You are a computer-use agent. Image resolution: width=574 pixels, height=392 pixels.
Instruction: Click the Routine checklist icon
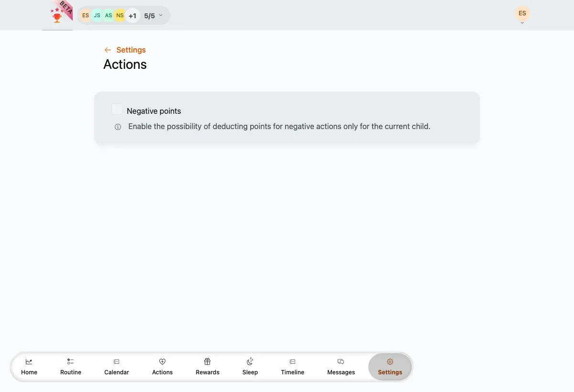pyautogui.click(x=71, y=362)
